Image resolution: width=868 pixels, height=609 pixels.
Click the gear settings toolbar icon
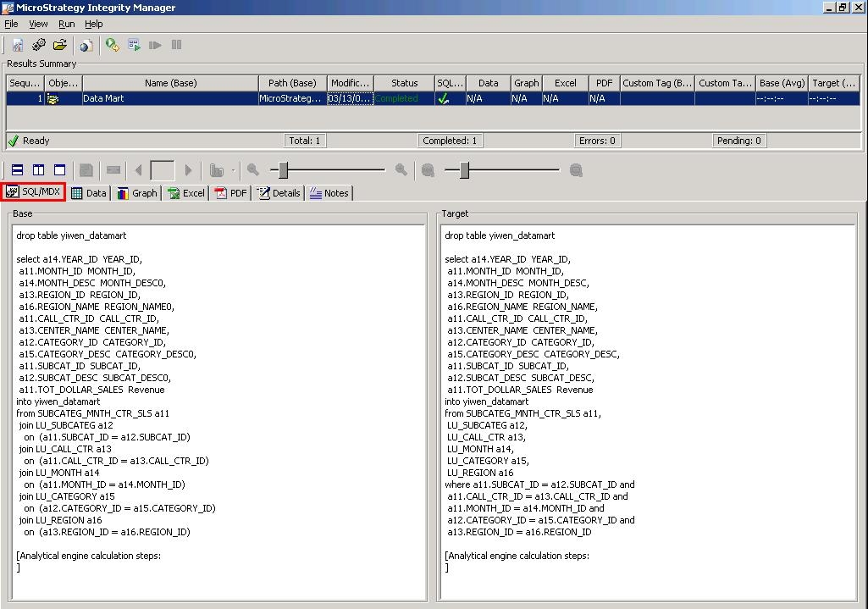[39, 45]
